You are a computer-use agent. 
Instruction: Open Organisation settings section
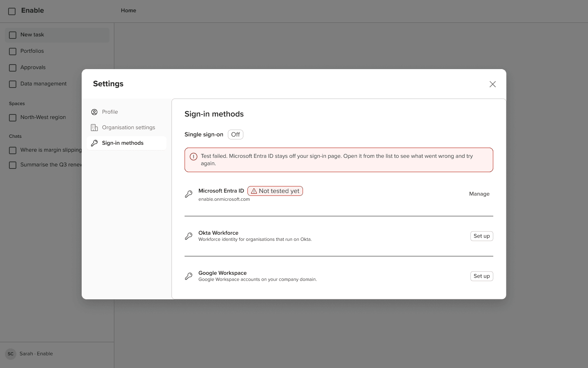pos(127,128)
